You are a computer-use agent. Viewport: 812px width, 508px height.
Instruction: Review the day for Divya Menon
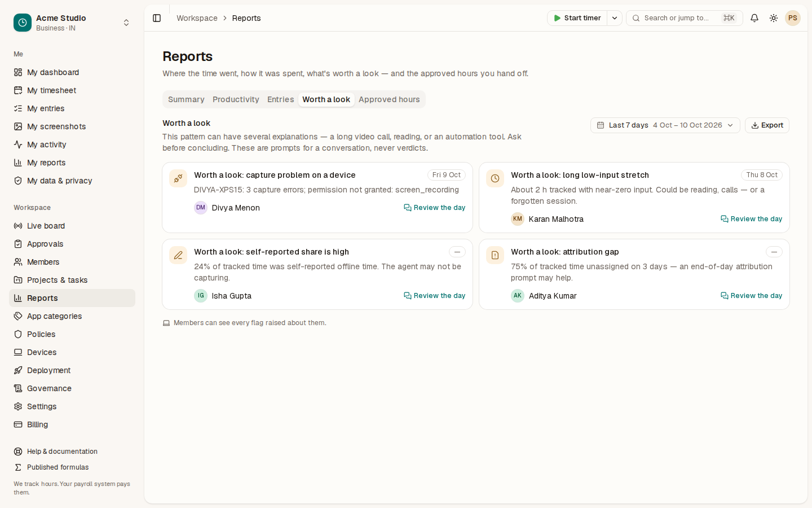coord(435,208)
